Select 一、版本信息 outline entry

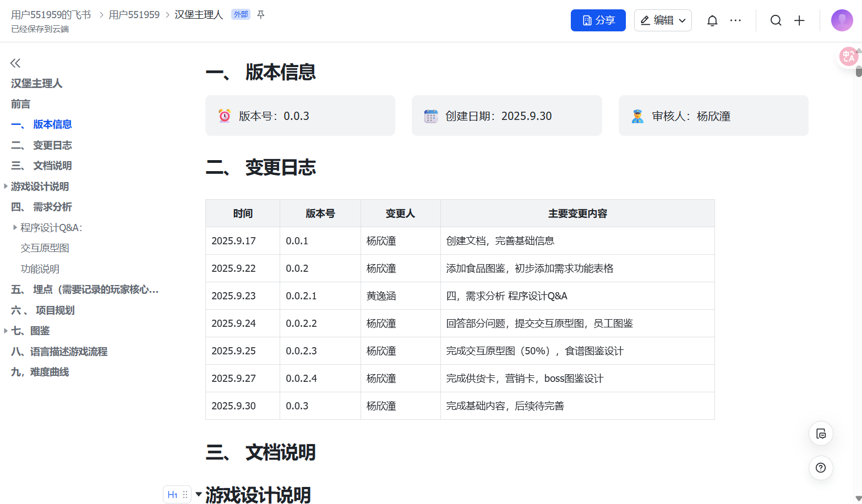coord(41,124)
